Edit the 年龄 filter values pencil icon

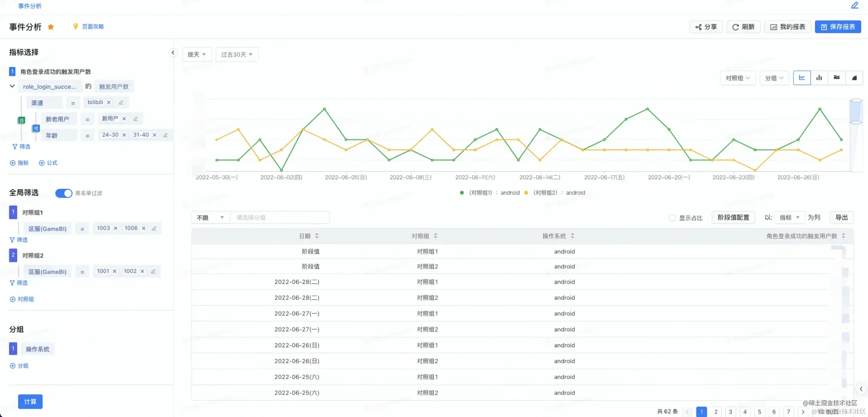click(165, 135)
